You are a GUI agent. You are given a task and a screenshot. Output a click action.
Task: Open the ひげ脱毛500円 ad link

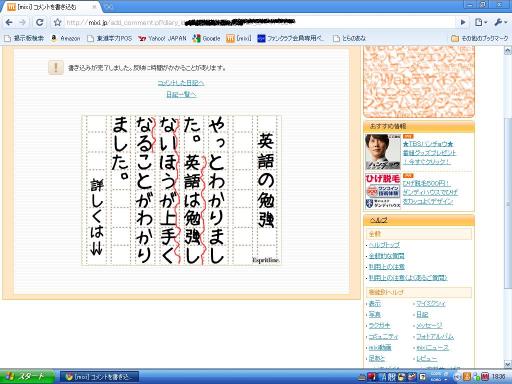[427, 183]
